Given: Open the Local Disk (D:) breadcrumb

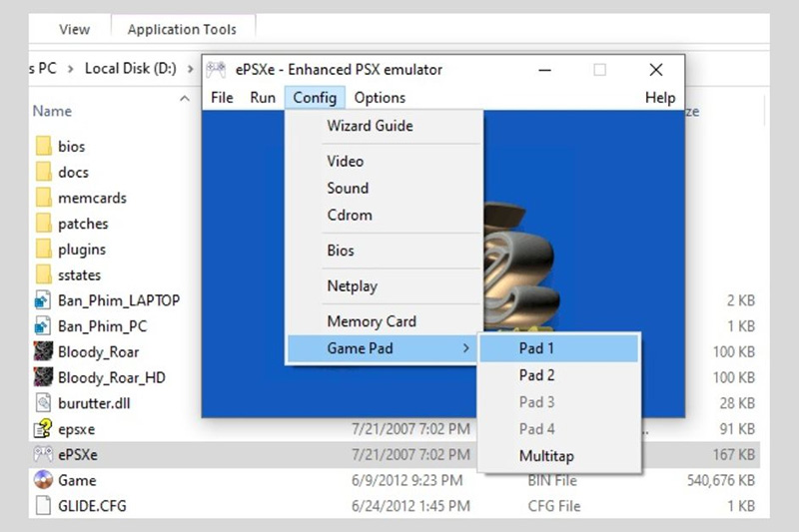Looking at the screenshot, I should point(130,69).
